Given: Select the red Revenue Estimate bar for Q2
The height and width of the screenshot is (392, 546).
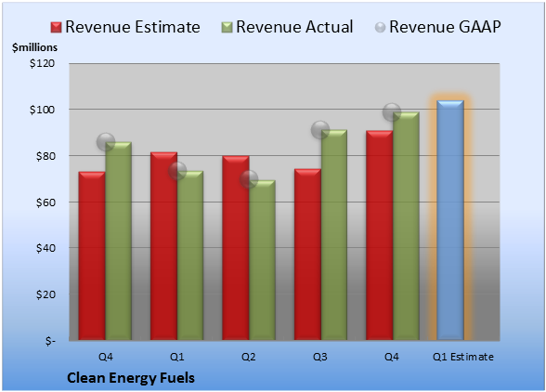Looking at the screenshot, I should pyautogui.click(x=236, y=248).
